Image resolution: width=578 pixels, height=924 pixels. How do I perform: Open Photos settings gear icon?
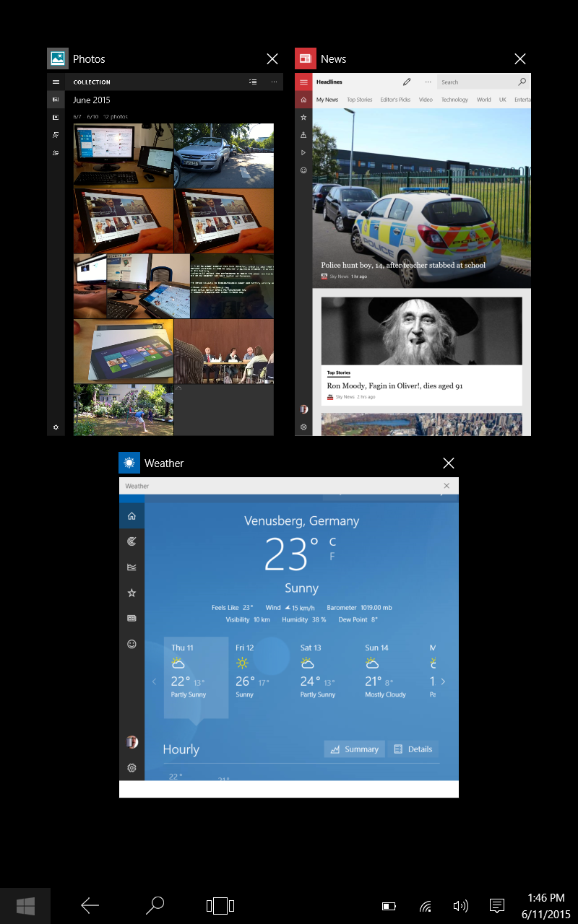tap(56, 427)
